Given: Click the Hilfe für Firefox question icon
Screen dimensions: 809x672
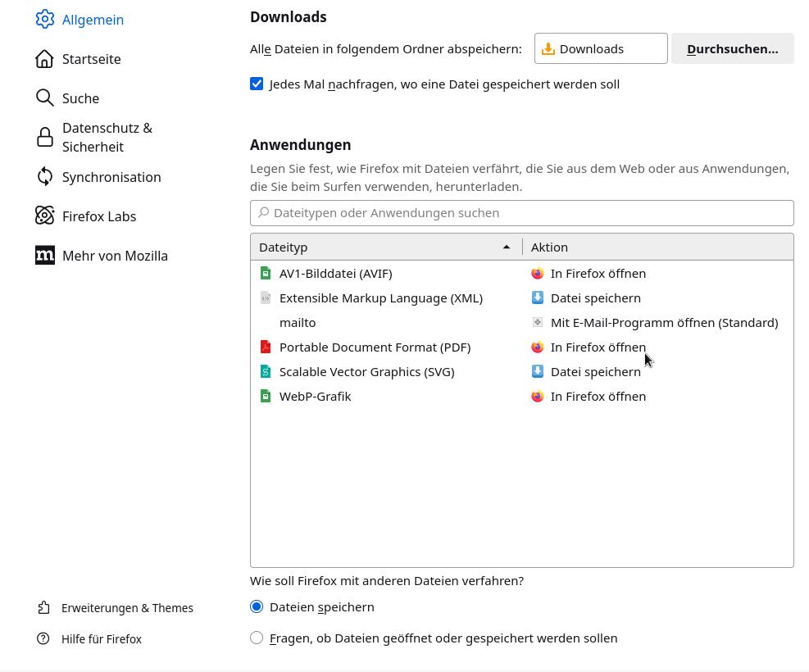Looking at the screenshot, I should click(x=43, y=638).
